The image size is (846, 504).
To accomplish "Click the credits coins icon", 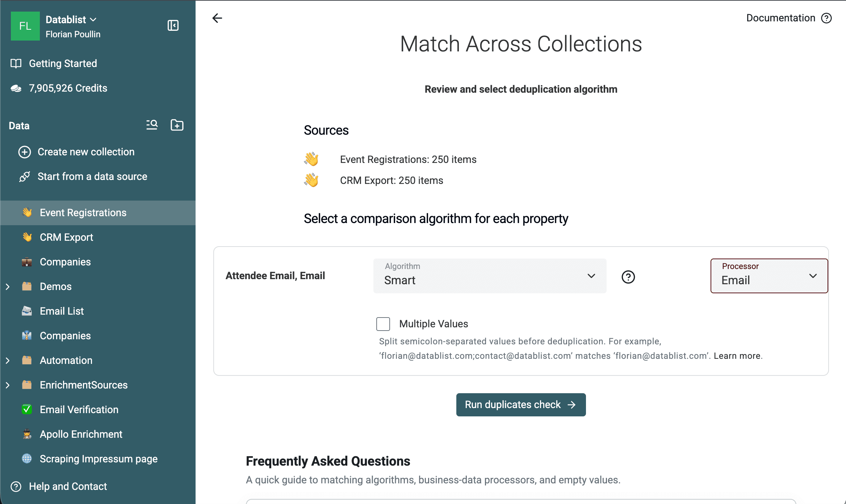I will pos(16,88).
